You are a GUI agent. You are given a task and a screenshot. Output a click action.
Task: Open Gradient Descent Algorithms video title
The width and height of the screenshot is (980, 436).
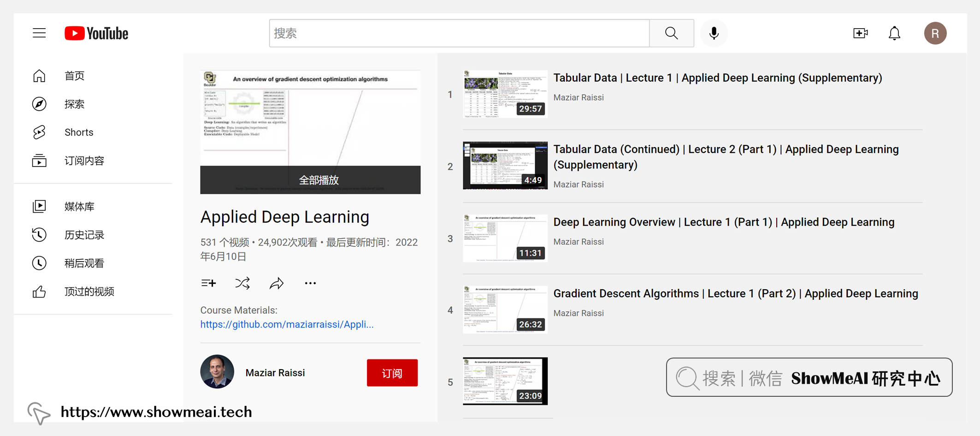[736, 293]
